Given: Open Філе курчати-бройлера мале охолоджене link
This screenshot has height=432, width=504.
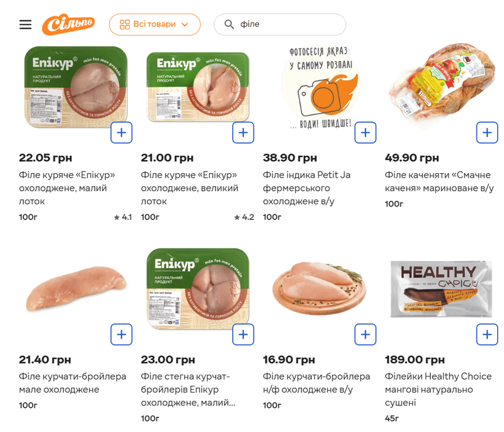Looking at the screenshot, I should (x=73, y=383).
